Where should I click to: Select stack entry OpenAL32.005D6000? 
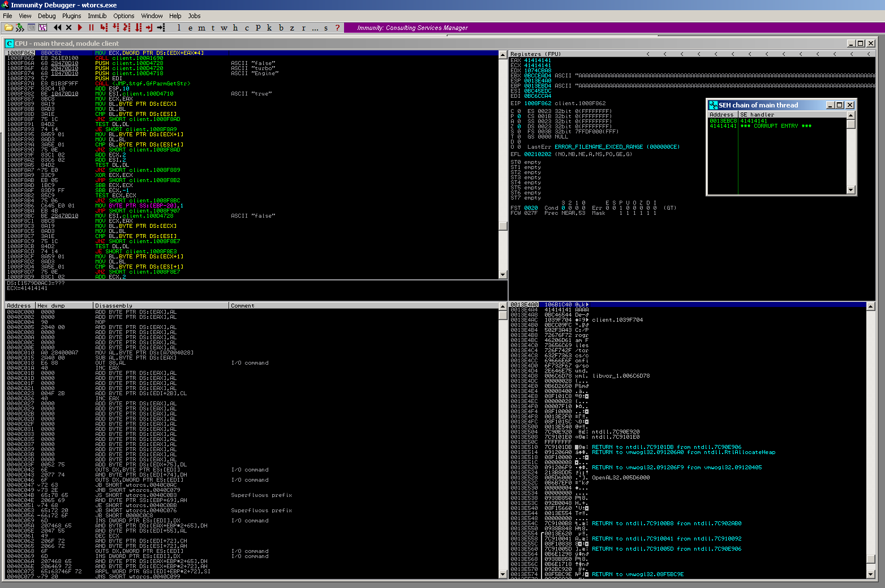point(621,478)
